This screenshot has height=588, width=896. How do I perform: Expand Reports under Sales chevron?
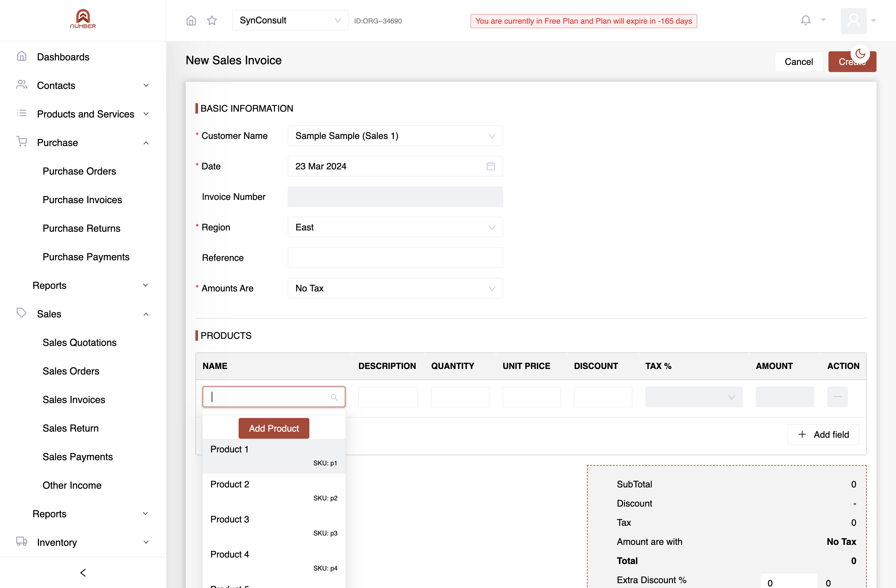click(145, 514)
